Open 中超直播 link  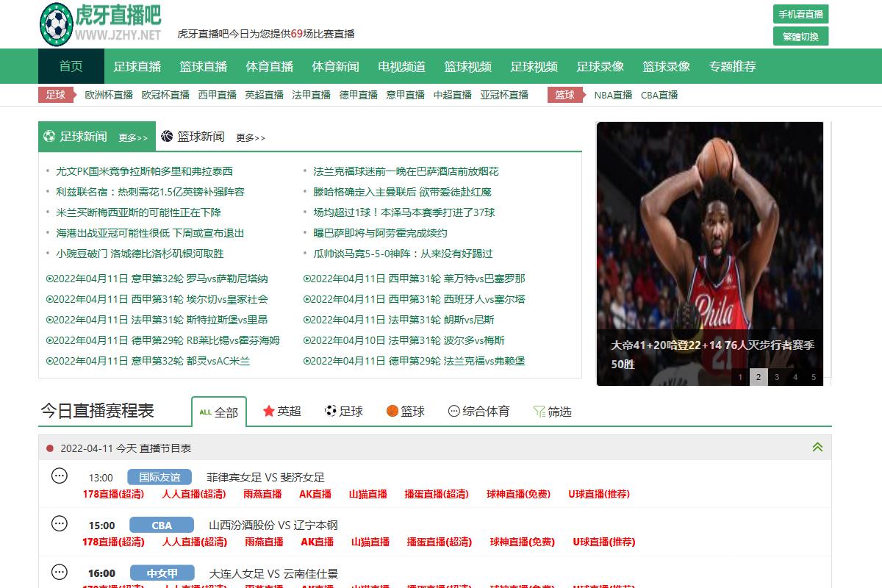point(453,95)
